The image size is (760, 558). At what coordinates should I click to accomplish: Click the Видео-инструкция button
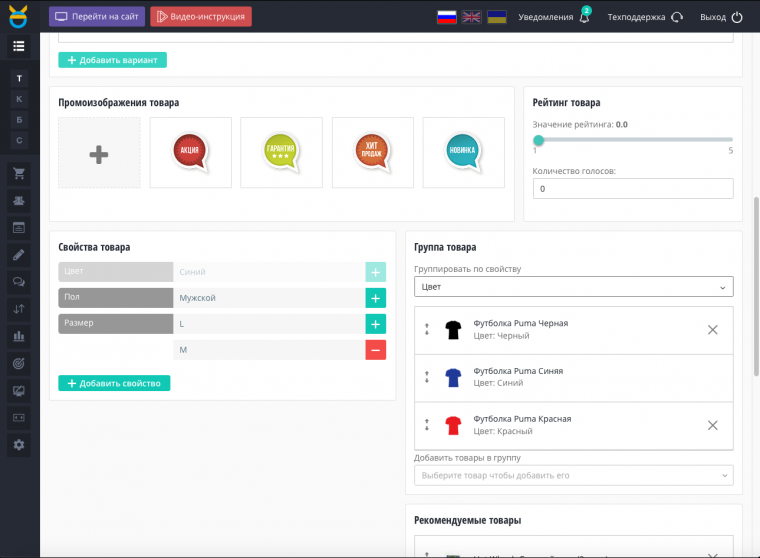pos(201,17)
